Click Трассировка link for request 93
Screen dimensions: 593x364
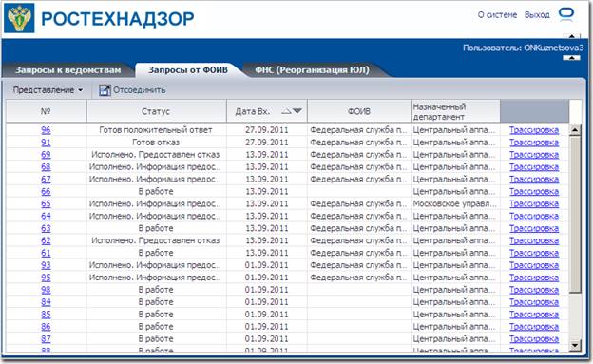coord(534,265)
